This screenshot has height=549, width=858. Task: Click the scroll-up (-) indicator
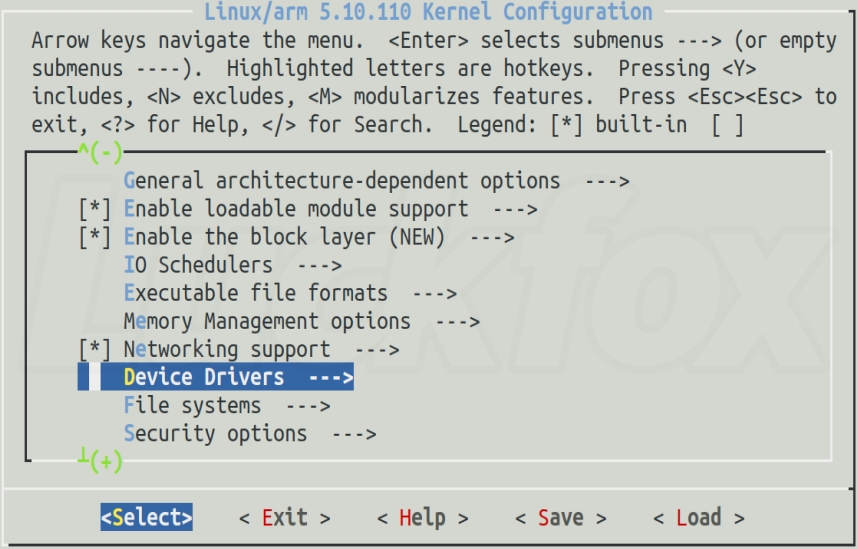[101, 152]
